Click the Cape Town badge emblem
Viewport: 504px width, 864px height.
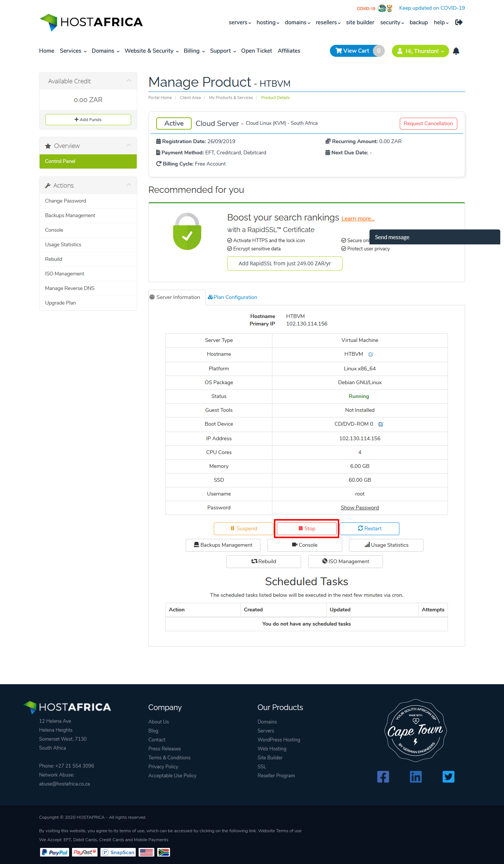415,731
